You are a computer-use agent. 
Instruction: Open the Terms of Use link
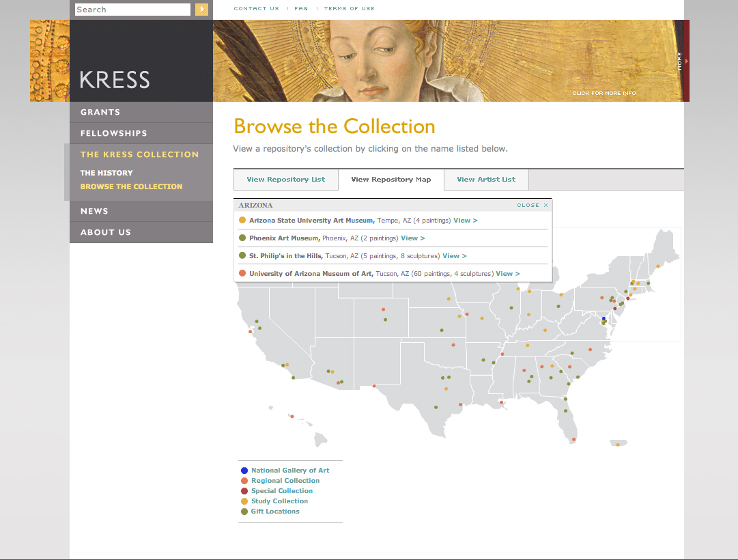coord(350,8)
